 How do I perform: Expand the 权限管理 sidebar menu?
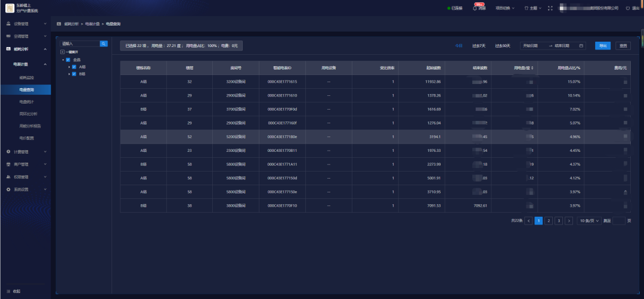click(x=45, y=177)
